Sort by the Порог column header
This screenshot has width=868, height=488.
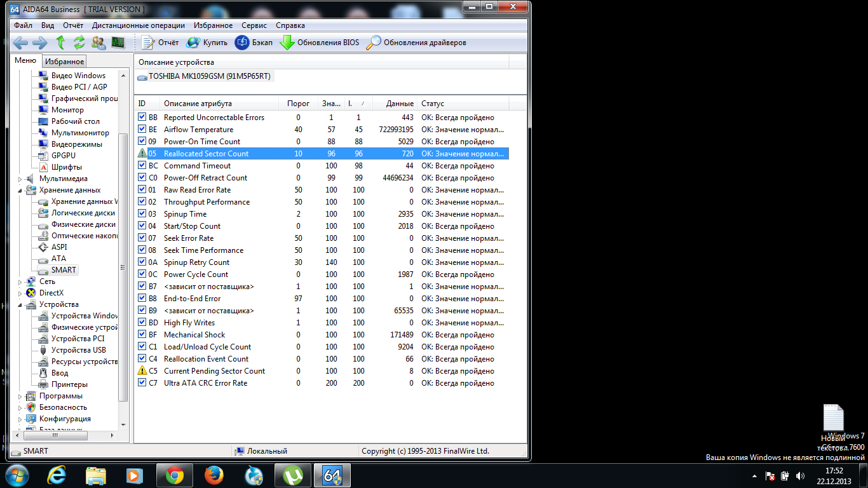pos(299,104)
